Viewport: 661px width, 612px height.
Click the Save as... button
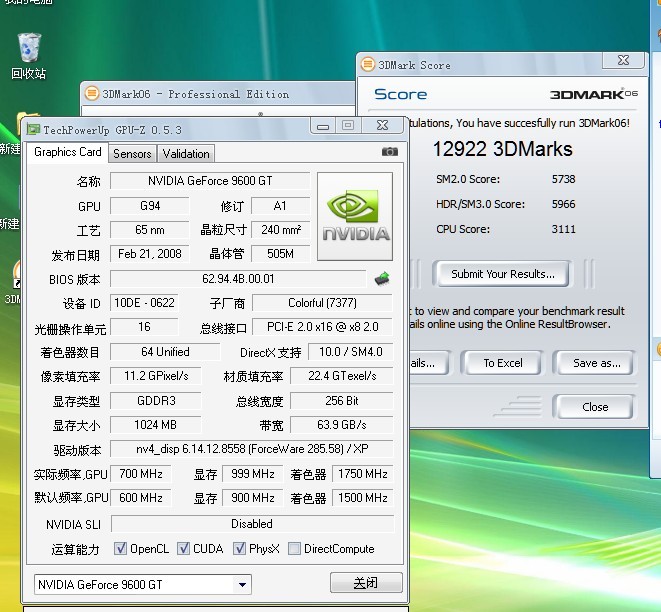(596, 363)
